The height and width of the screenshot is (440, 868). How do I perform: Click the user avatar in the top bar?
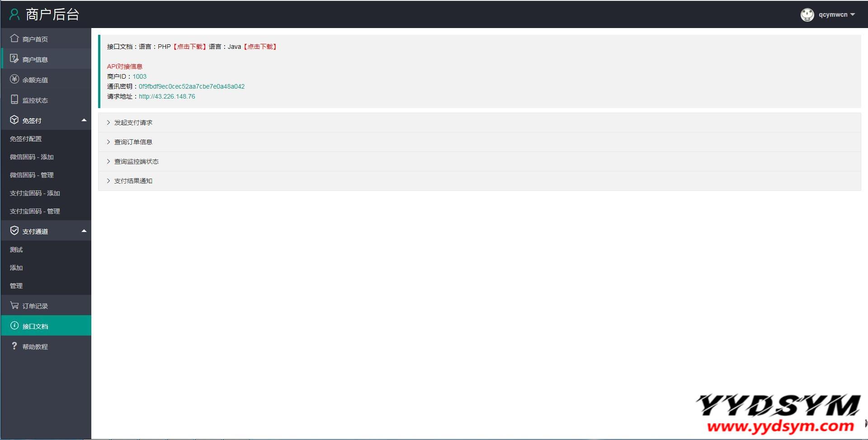click(x=807, y=15)
